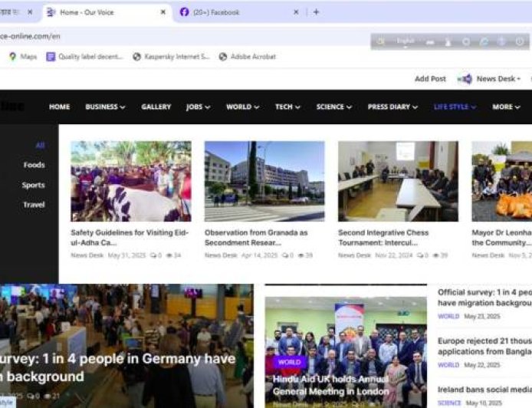The height and width of the screenshot is (408, 532).
Task: Click the address bar URL field
Action: coord(153,36)
